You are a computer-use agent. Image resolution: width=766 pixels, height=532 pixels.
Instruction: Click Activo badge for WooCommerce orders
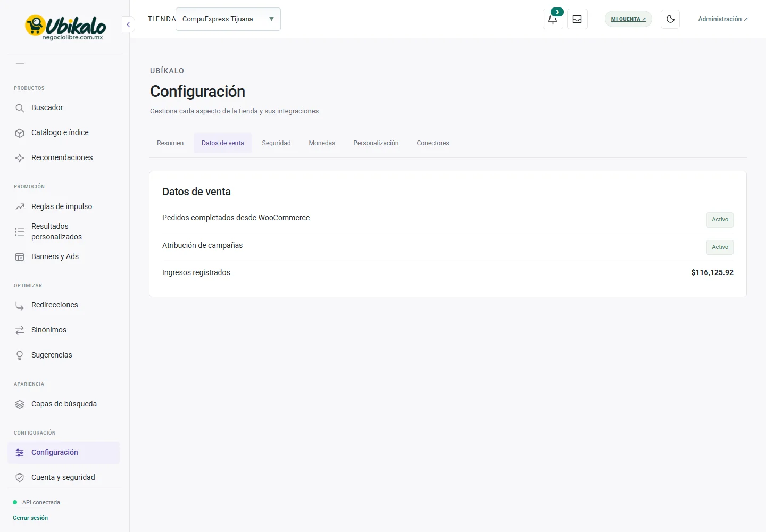tap(720, 220)
